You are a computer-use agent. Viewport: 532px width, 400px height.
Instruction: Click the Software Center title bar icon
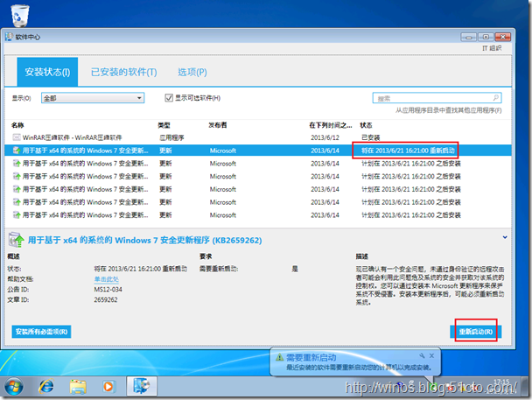pos(9,37)
